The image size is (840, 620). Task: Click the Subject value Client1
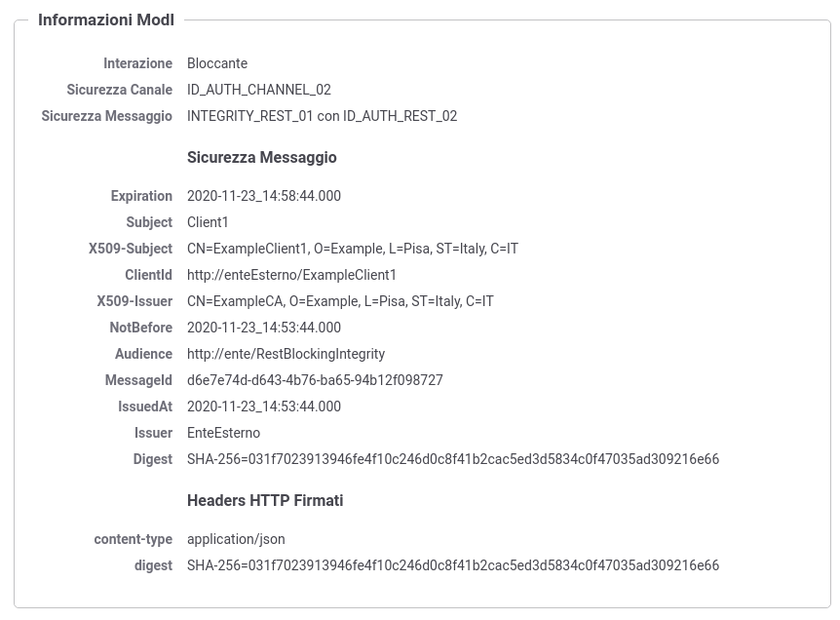208,222
